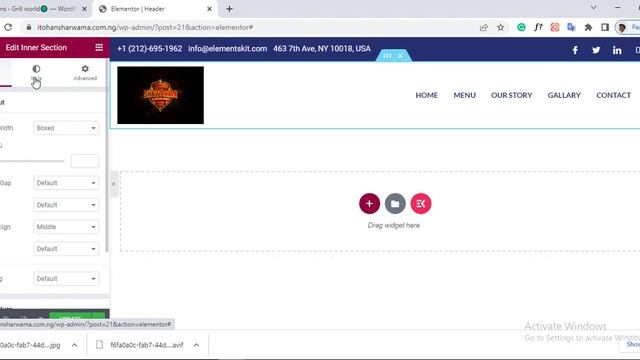Open the alignment dropdown set to Middle
Viewport: 640px width, 360px height.
(x=66, y=227)
